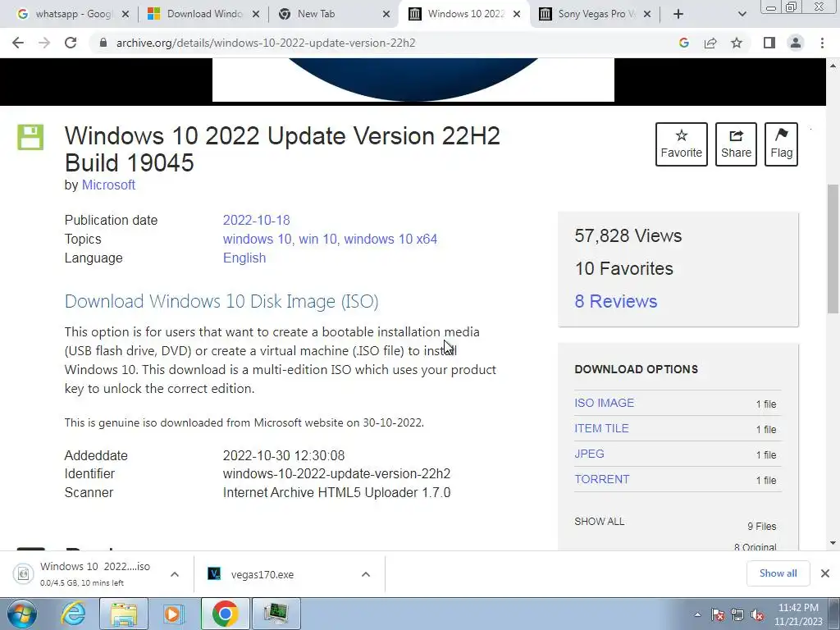Open the win 10 topic link

coord(317,239)
